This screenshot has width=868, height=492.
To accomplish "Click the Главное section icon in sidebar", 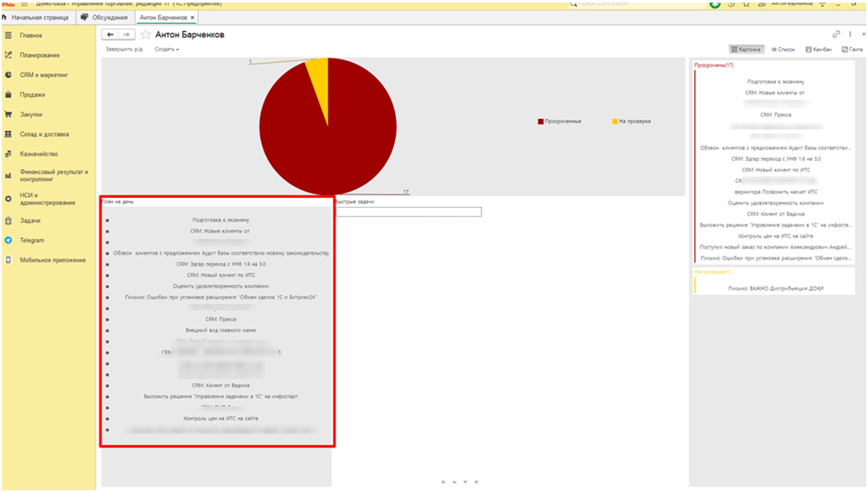I will 8,35.
